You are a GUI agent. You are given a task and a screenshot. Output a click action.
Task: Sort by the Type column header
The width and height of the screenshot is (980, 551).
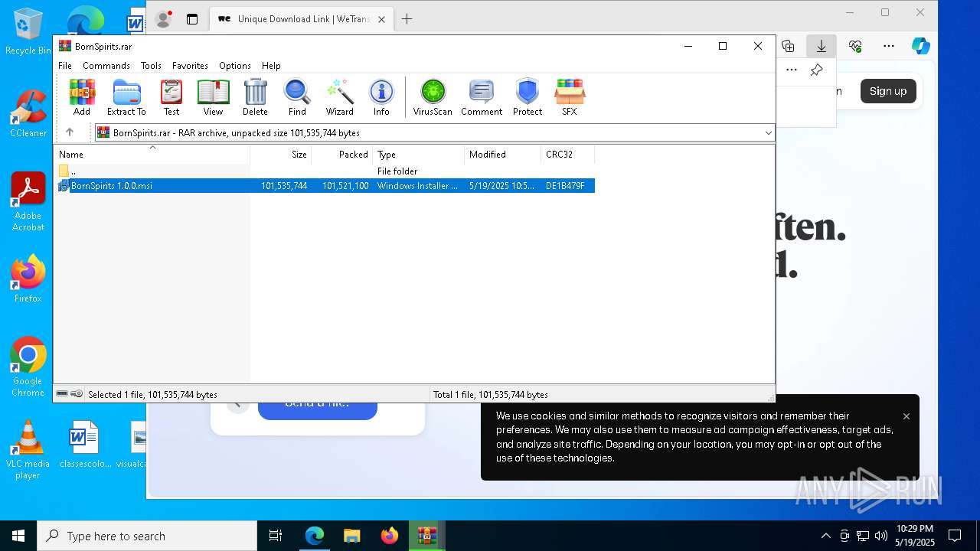(x=419, y=155)
